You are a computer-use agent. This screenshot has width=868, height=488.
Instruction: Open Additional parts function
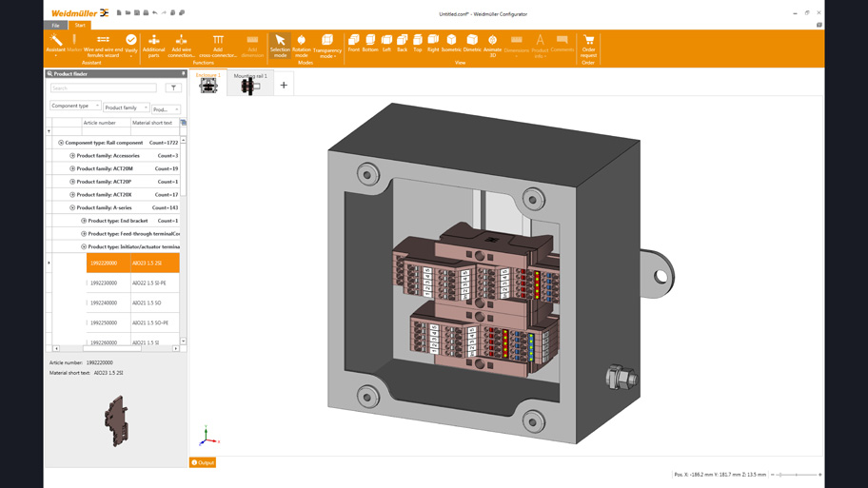click(153, 45)
